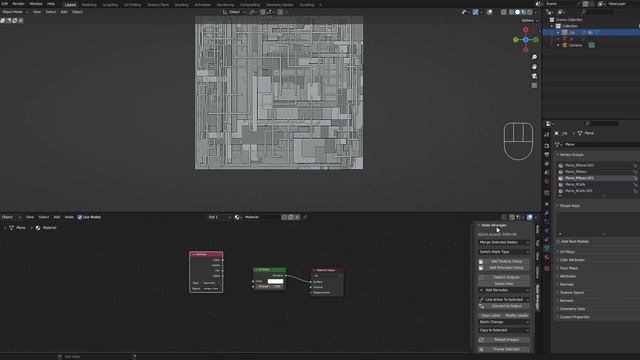Select material preview shading mode
Viewport: 640px width, 360px height.
click(x=524, y=12)
